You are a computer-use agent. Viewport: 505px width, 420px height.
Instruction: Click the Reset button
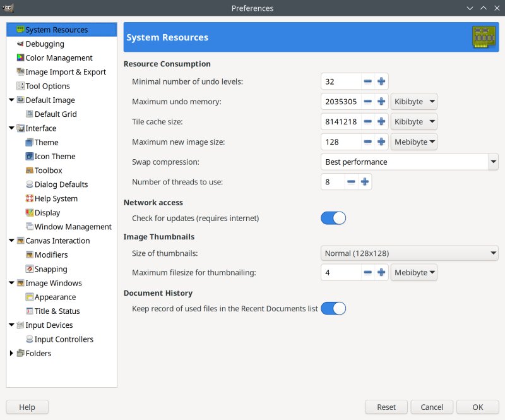point(386,407)
